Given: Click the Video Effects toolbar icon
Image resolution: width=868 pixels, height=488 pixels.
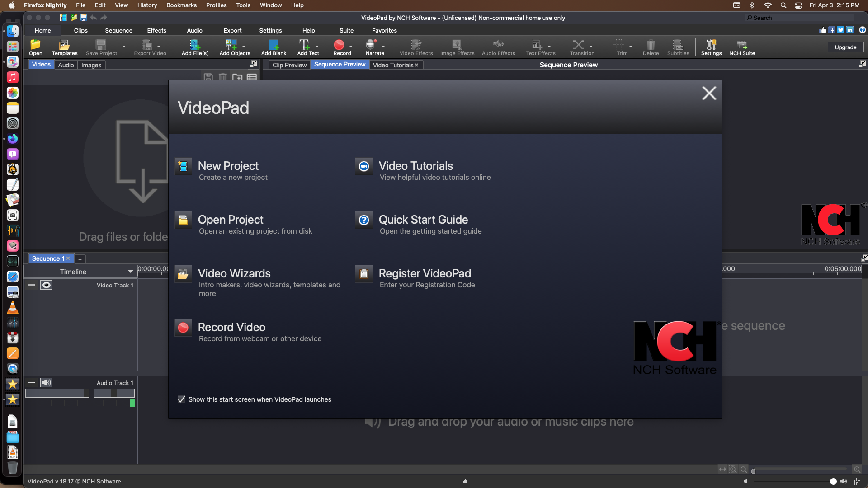Looking at the screenshot, I should (416, 47).
